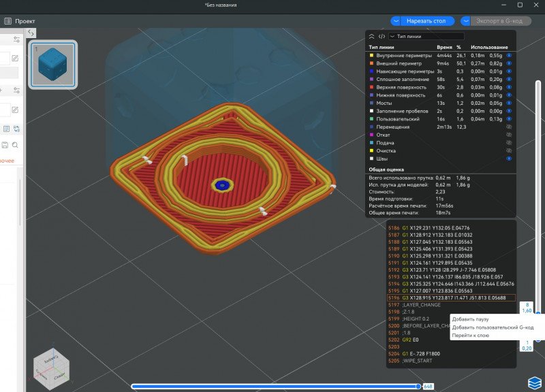Show Перемещения travel moves in preview
Image resolution: width=545 pixels, height=392 pixels.
pyautogui.click(x=509, y=127)
